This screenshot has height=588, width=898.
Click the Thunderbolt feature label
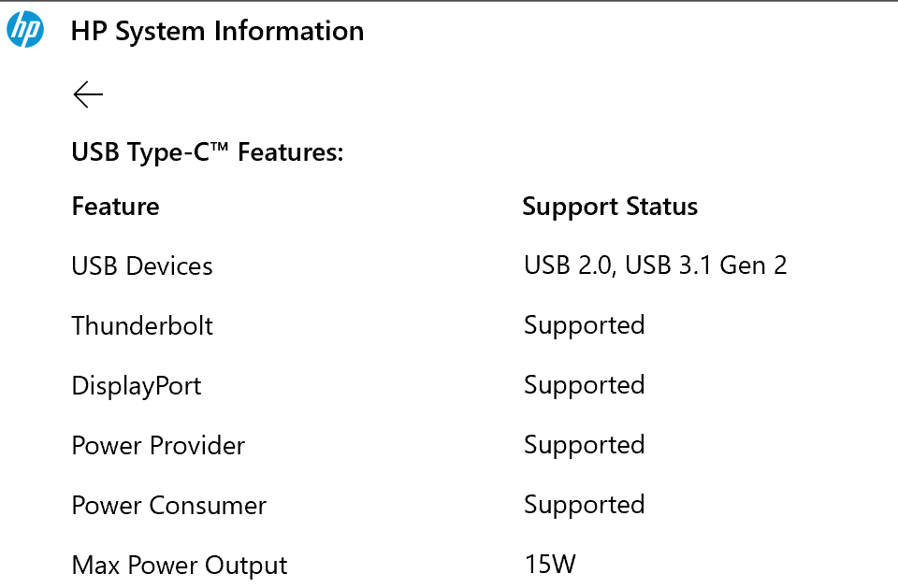pos(142,325)
